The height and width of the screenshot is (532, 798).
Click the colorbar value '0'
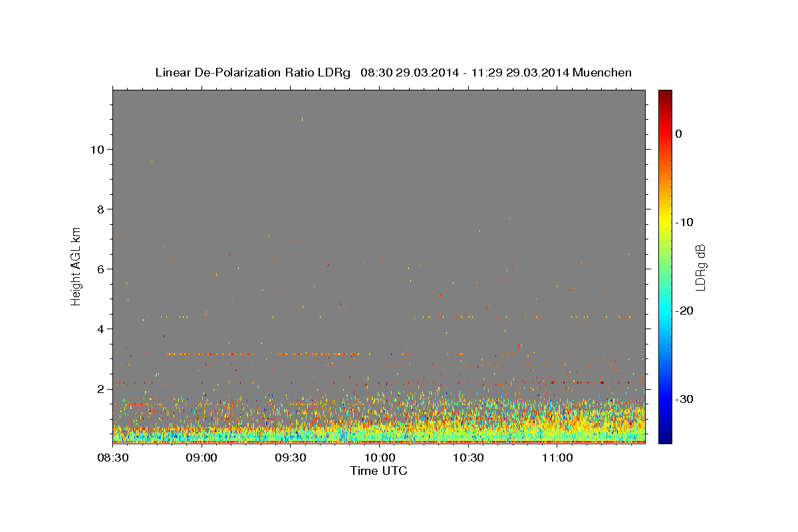(679, 134)
